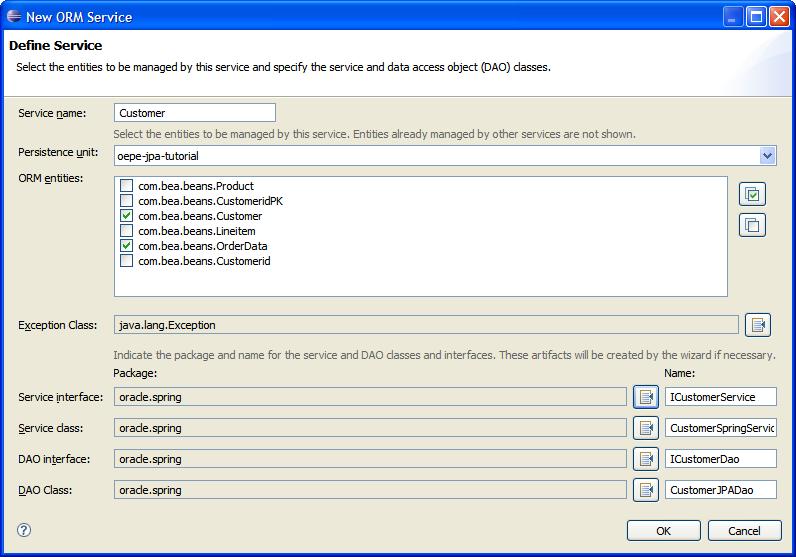This screenshot has height=557, width=796.
Task: Uncheck the com.bea.beans.Customer entity
Action: click(127, 216)
